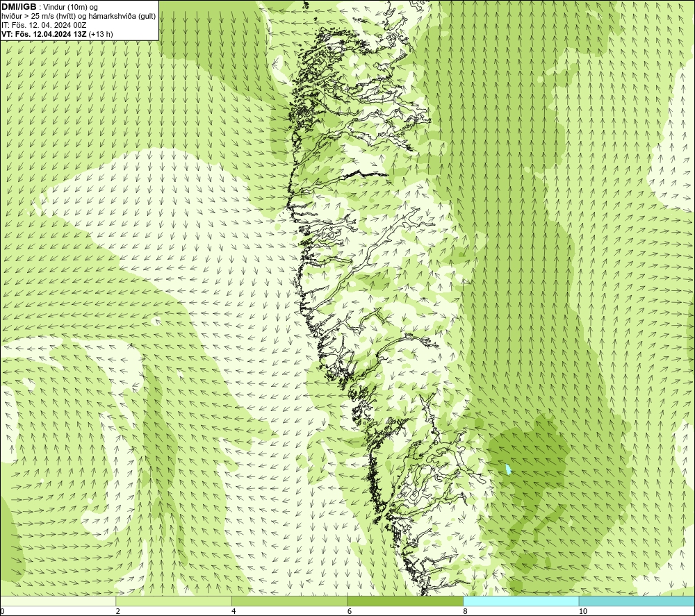Click the 'IT: Fös. 12. 04. 2024 00Z' line
The image size is (695, 616).
pyautogui.click(x=44, y=25)
